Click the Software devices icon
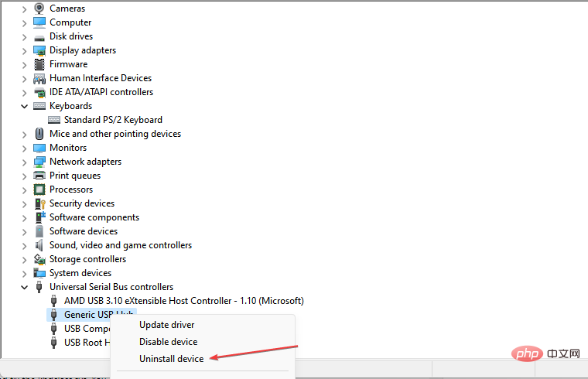Viewport: 588px width, 379px height. (x=39, y=231)
